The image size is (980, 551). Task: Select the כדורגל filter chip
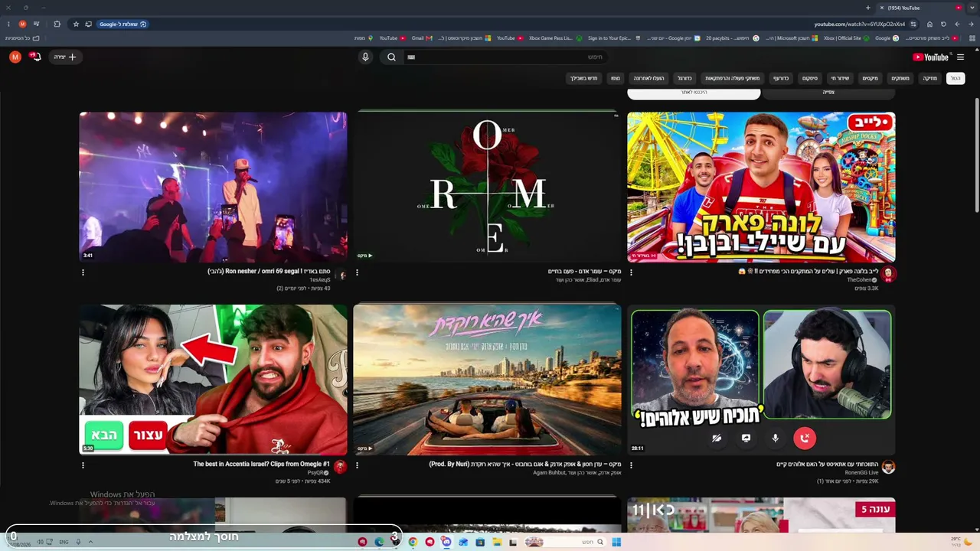[684, 78]
